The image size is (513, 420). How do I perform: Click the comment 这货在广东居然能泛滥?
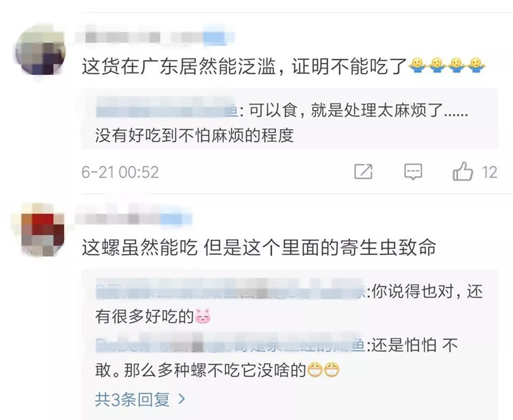(x=245, y=66)
